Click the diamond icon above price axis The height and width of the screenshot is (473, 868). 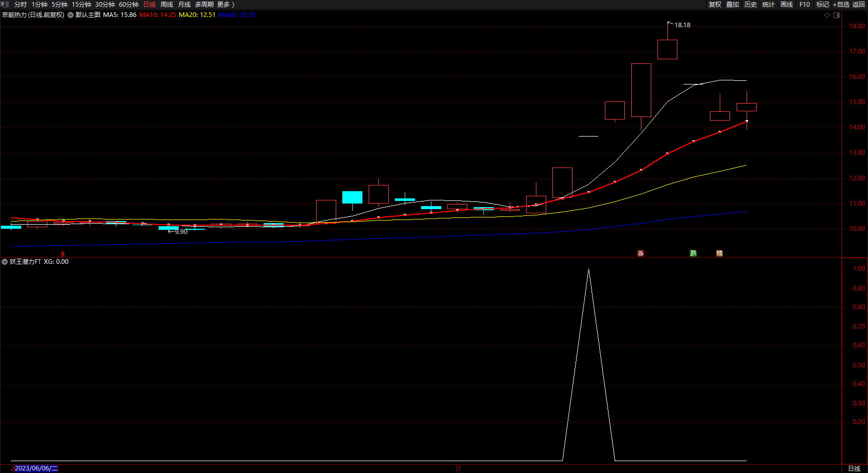(x=827, y=15)
